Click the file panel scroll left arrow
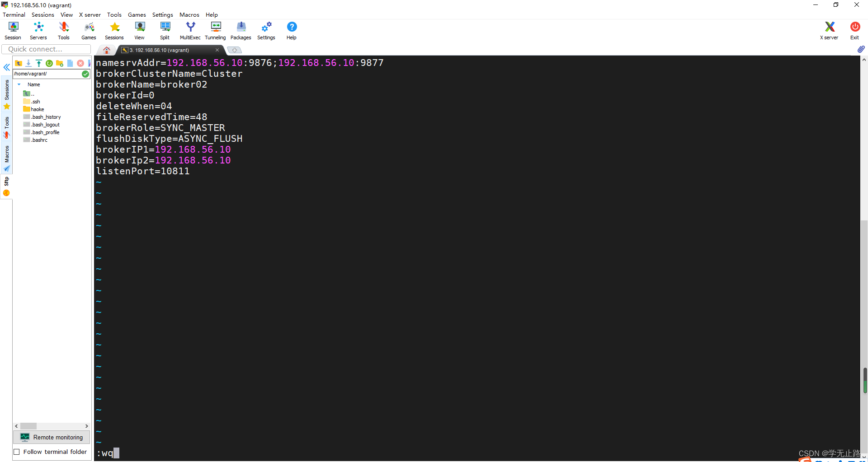The height and width of the screenshot is (462, 868). coord(17,426)
